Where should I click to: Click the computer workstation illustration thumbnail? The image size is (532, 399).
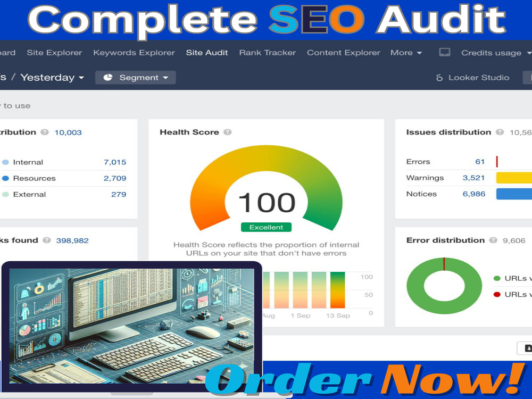pyautogui.click(x=131, y=326)
